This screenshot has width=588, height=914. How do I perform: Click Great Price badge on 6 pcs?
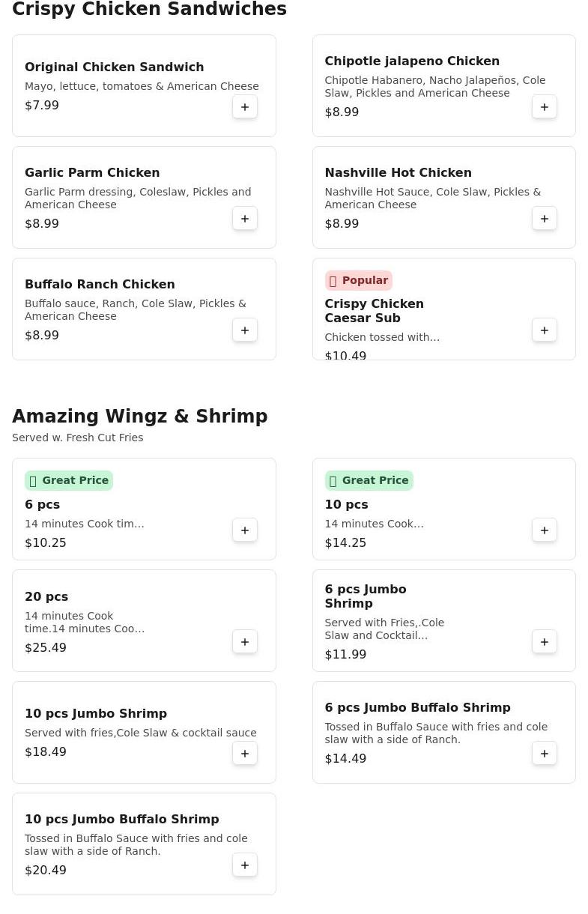click(x=69, y=481)
